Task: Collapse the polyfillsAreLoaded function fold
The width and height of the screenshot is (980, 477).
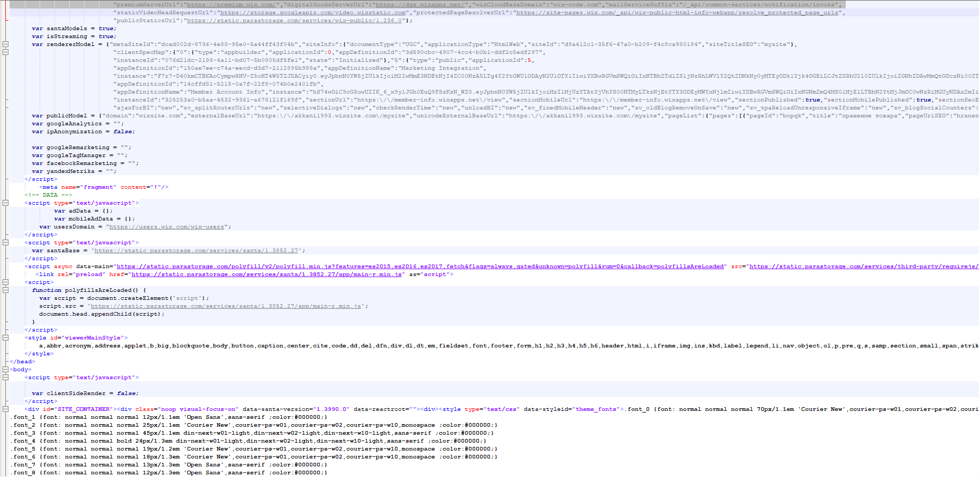Action: click(x=5, y=290)
